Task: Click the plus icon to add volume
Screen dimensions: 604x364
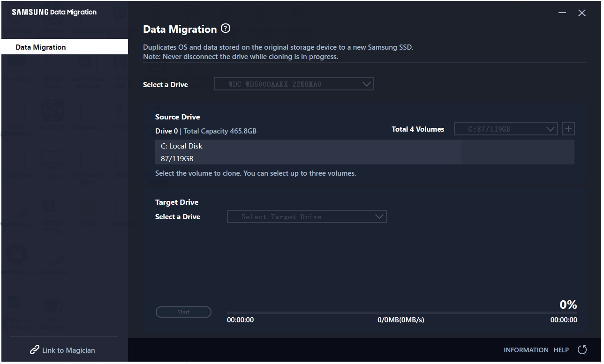Action: [568, 129]
